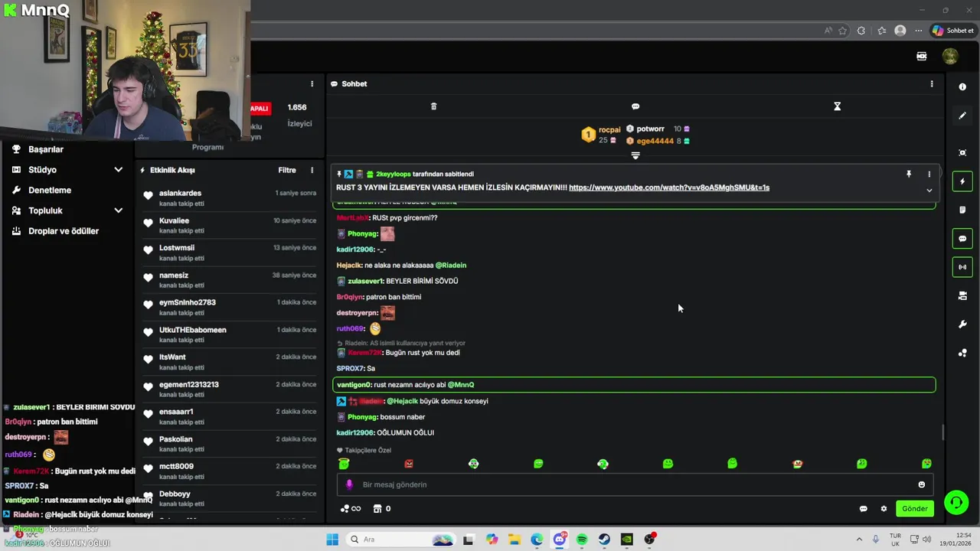The width and height of the screenshot is (980, 551).
Task: Click the cinema mode icon in header
Action: point(922,56)
